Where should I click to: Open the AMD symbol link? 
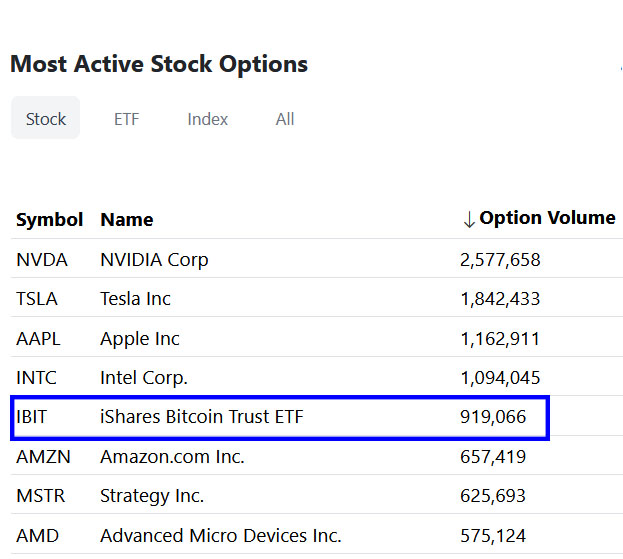pyautogui.click(x=37, y=536)
